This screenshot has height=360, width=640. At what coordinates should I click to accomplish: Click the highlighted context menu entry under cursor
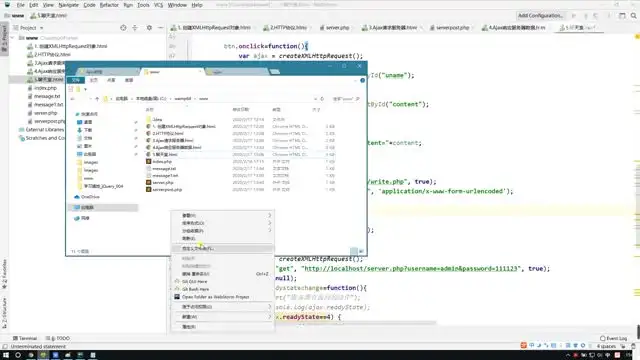222,248
